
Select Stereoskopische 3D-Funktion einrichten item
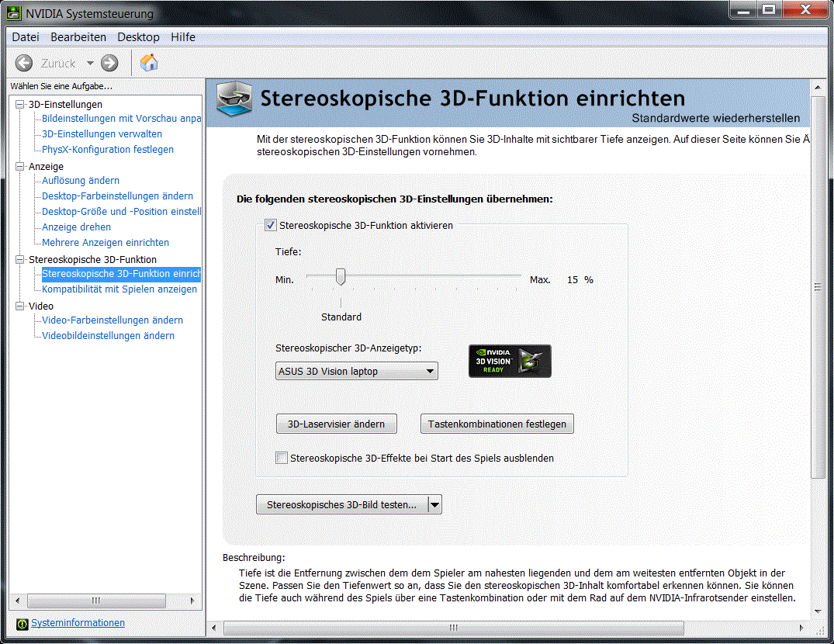pyautogui.click(x=121, y=274)
